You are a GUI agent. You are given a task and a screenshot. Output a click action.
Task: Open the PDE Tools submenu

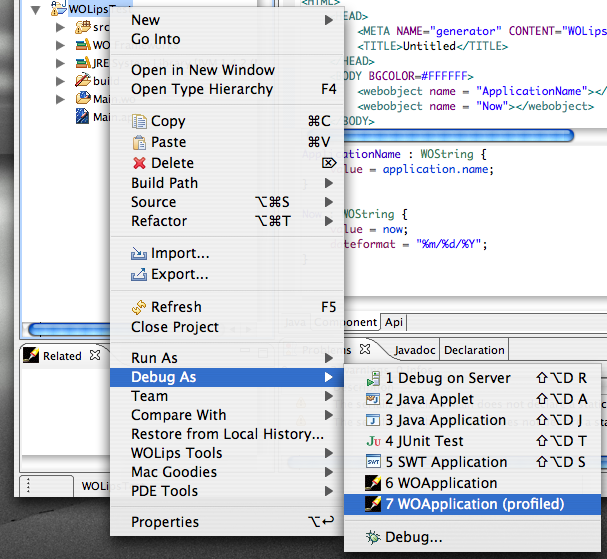pyautogui.click(x=227, y=491)
